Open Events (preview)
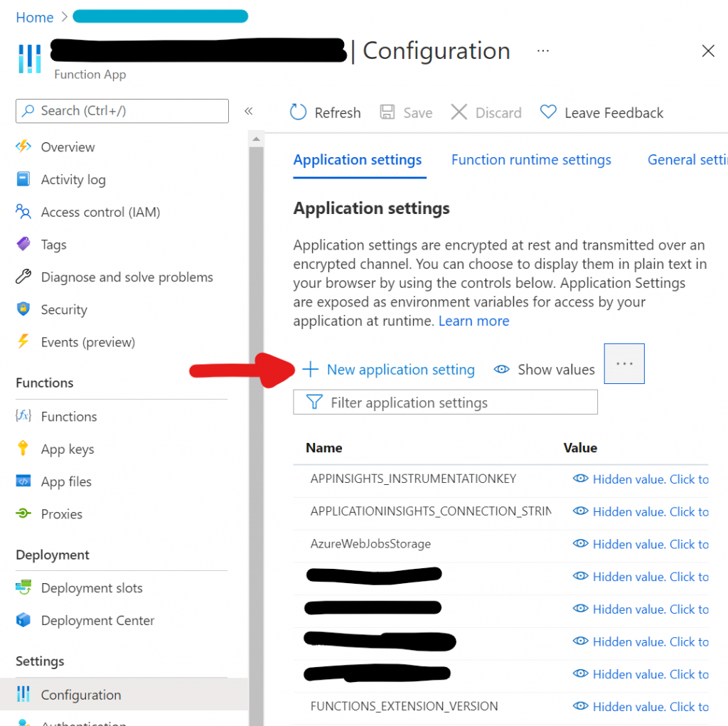Image resolution: width=728 pixels, height=726 pixels. [87, 342]
